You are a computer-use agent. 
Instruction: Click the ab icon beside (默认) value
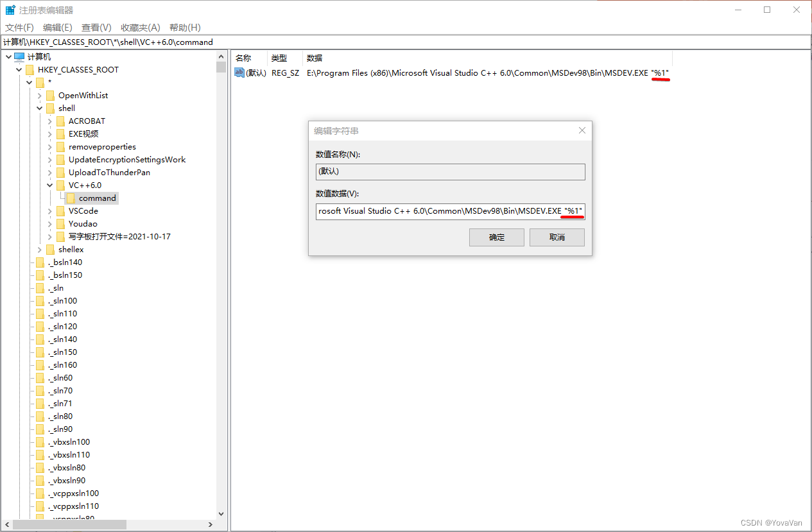(239, 73)
